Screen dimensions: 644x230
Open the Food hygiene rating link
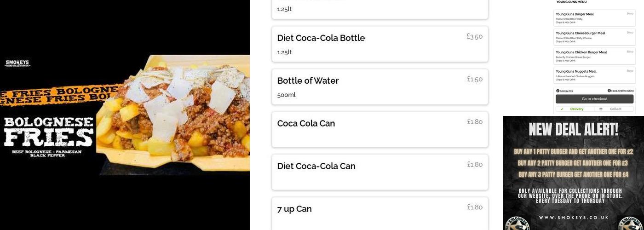point(622,91)
